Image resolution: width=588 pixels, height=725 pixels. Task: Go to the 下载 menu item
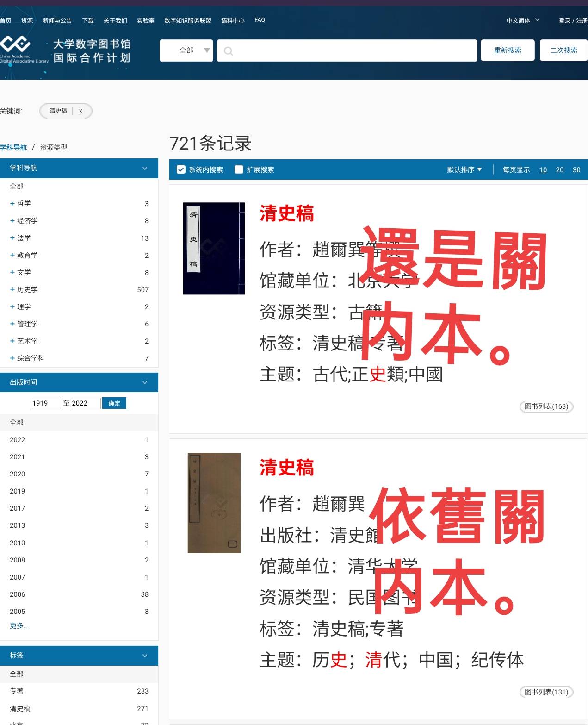coord(88,20)
